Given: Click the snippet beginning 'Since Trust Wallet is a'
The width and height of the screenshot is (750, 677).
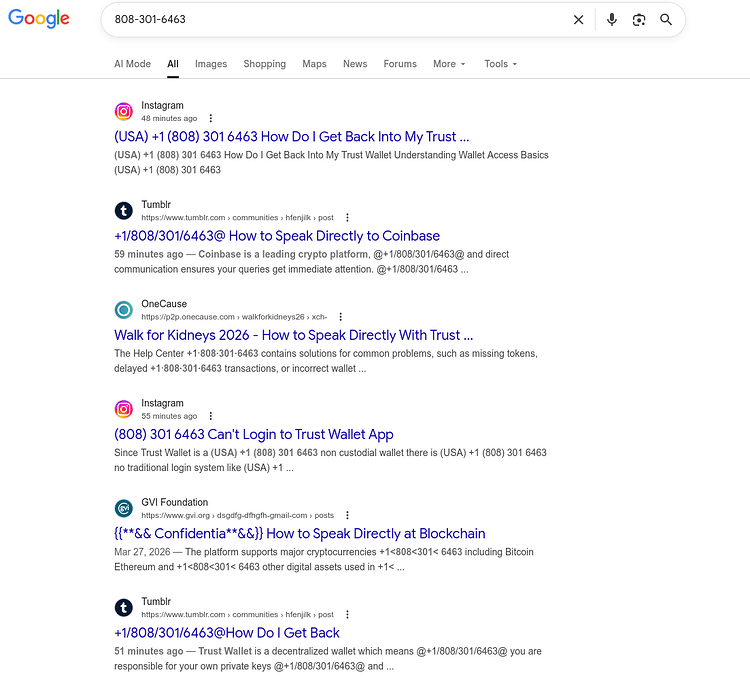Looking at the screenshot, I should click(330, 460).
